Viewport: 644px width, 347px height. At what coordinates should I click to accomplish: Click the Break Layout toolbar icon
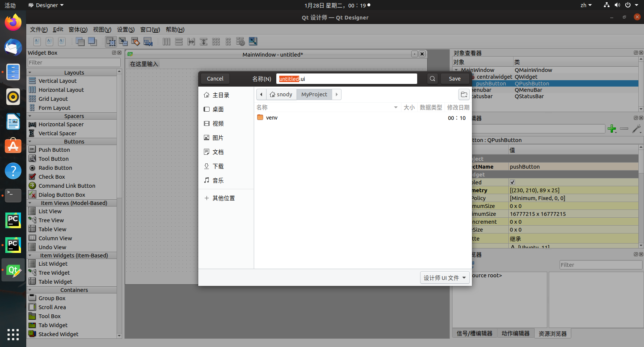(x=241, y=42)
